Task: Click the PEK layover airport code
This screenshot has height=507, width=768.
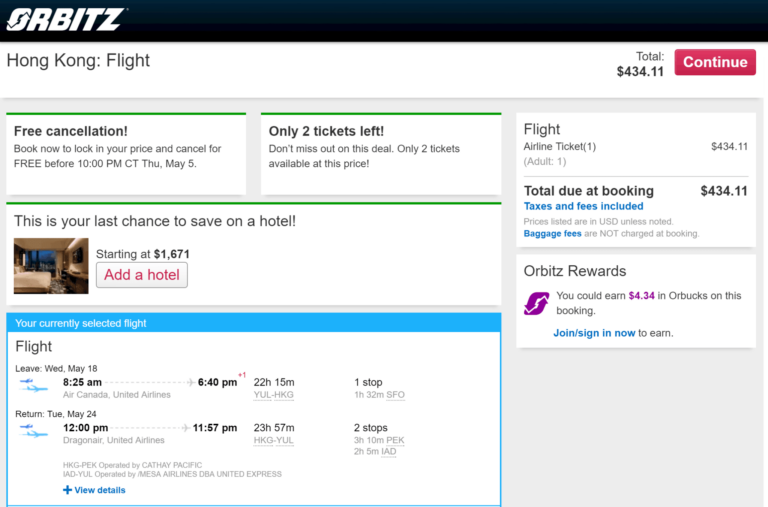Action: click(395, 441)
